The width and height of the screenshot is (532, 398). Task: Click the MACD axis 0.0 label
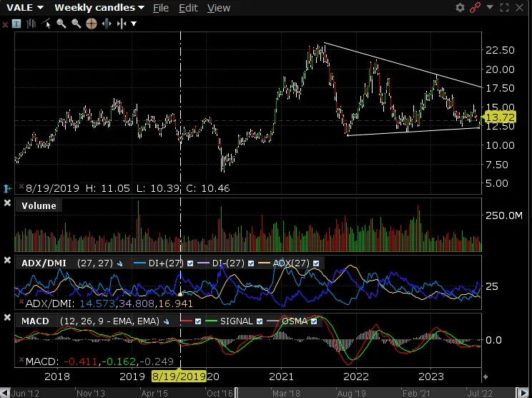(495, 340)
